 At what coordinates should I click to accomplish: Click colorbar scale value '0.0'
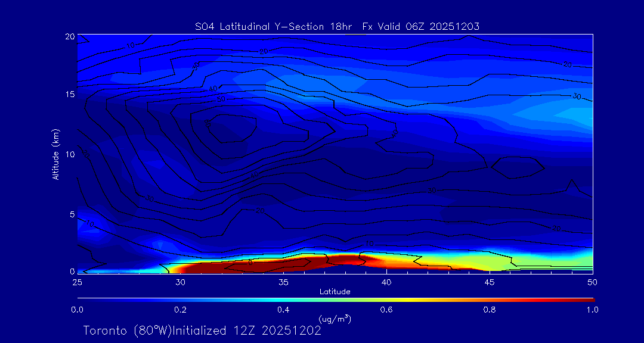77,310
